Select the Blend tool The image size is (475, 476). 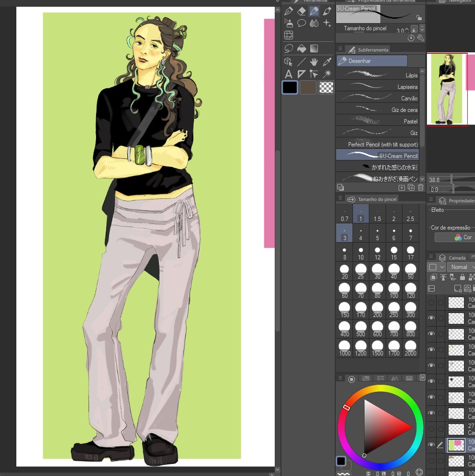(x=314, y=23)
